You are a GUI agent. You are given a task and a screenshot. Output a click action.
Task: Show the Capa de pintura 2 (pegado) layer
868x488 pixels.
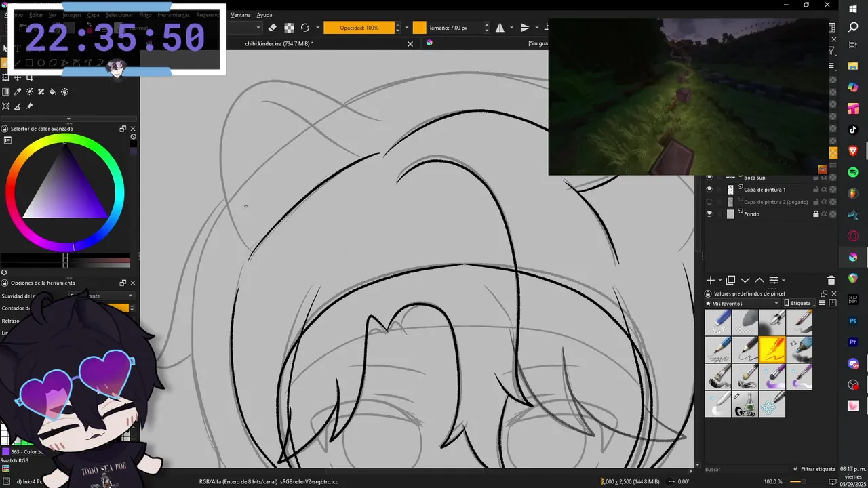click(709, 202)
